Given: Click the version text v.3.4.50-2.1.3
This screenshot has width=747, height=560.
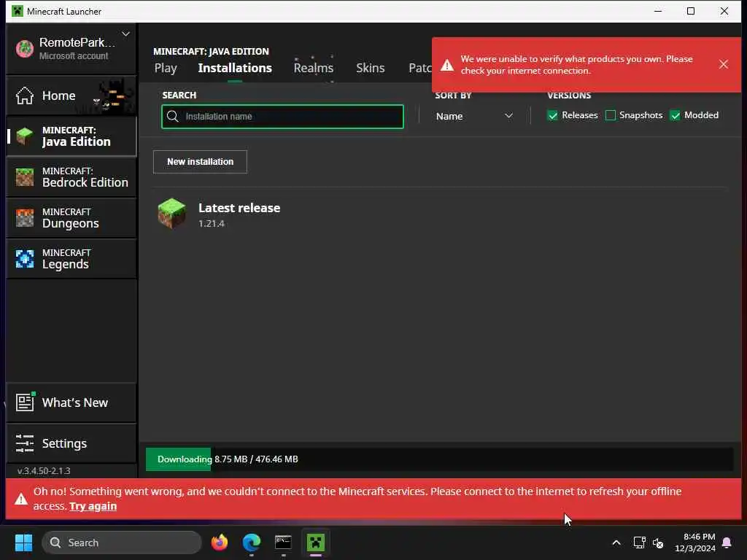Looking at the screenshot, I should click(x=44, y=471).
